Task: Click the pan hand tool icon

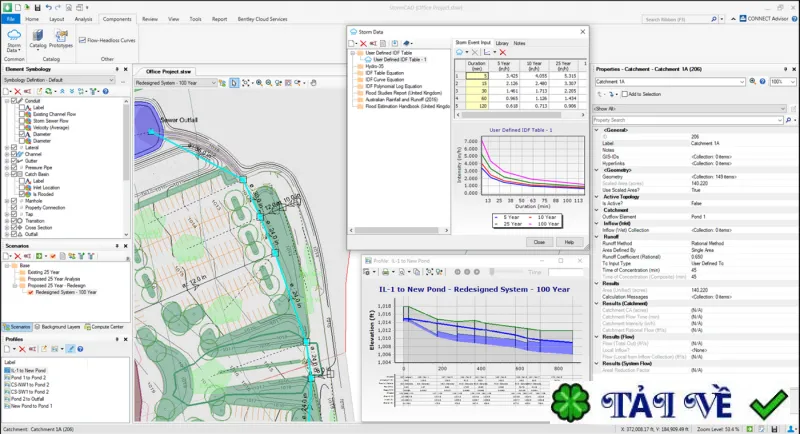Action: [x=313, y=83]
